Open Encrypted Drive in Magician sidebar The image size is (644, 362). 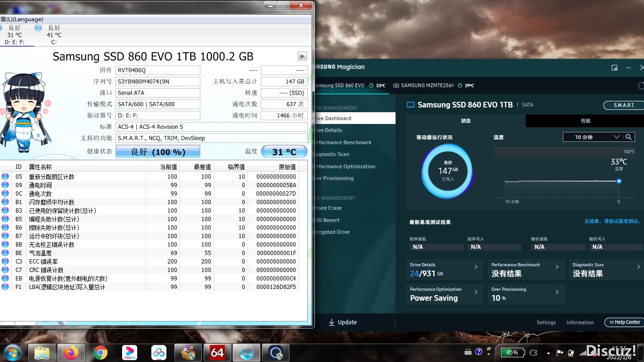pyautogui.click(x=332, y=232)
